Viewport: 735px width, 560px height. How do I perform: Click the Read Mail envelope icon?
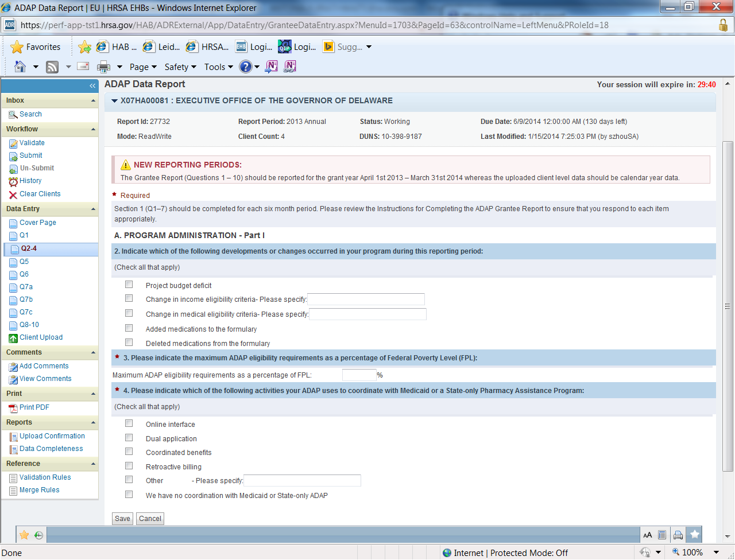[x=83, y=67]
